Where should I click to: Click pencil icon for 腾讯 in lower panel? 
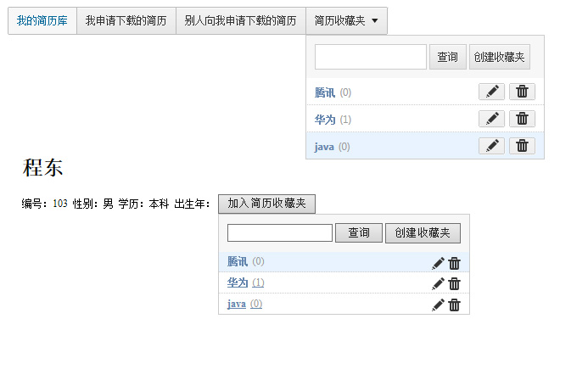click(438, 263)
